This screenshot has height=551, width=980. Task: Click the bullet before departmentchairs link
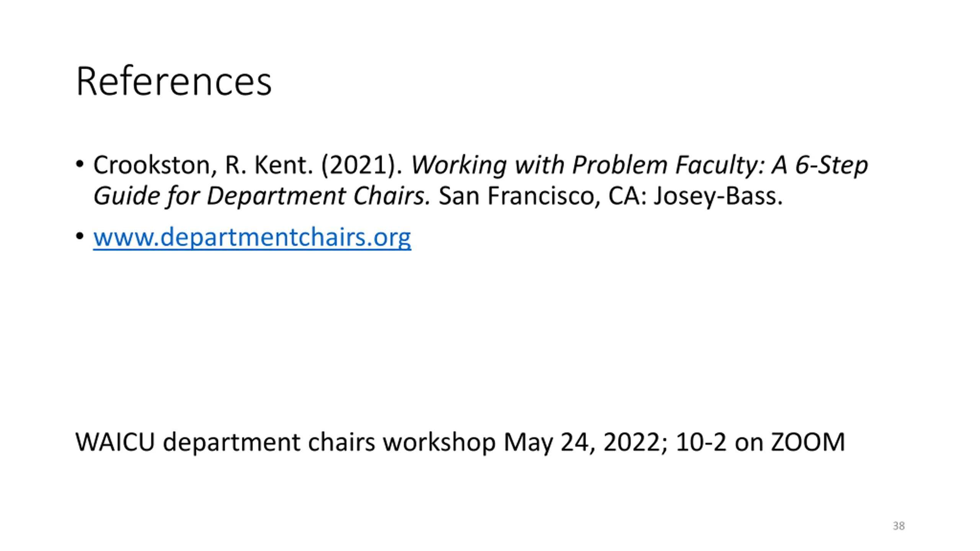point(80,236)
